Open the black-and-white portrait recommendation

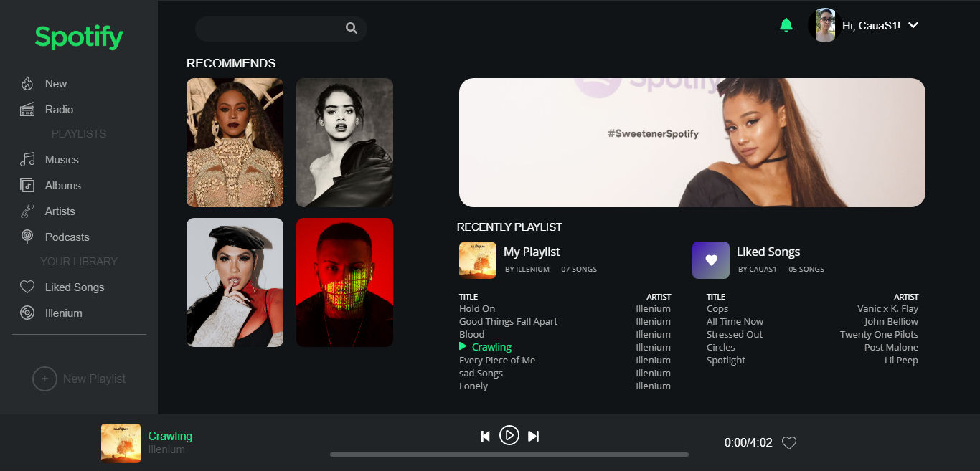344,143
